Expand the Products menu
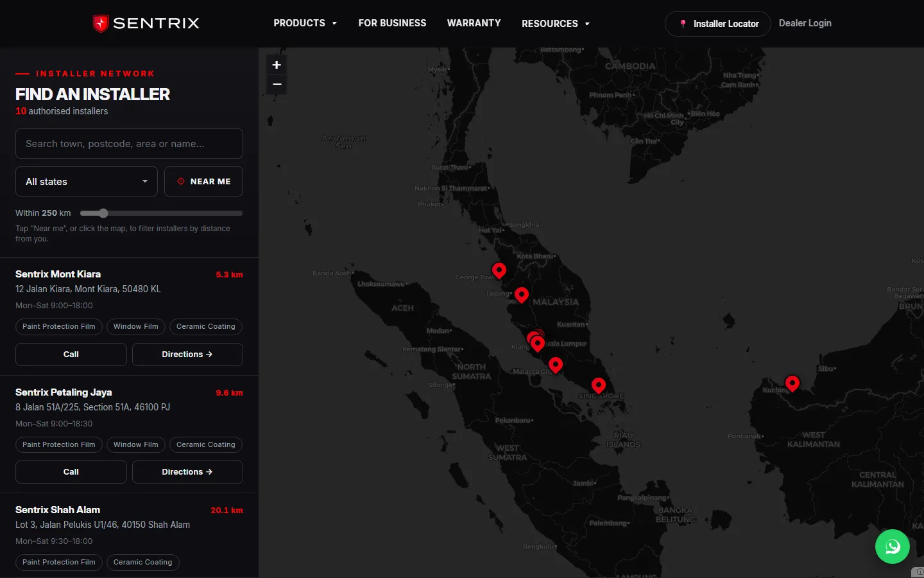The image size is (924, 578). coord(305,23)
